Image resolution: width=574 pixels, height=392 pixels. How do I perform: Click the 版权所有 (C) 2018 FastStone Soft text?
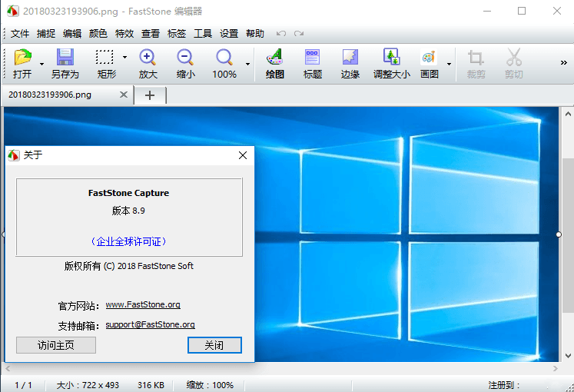(x=129, y=266)
